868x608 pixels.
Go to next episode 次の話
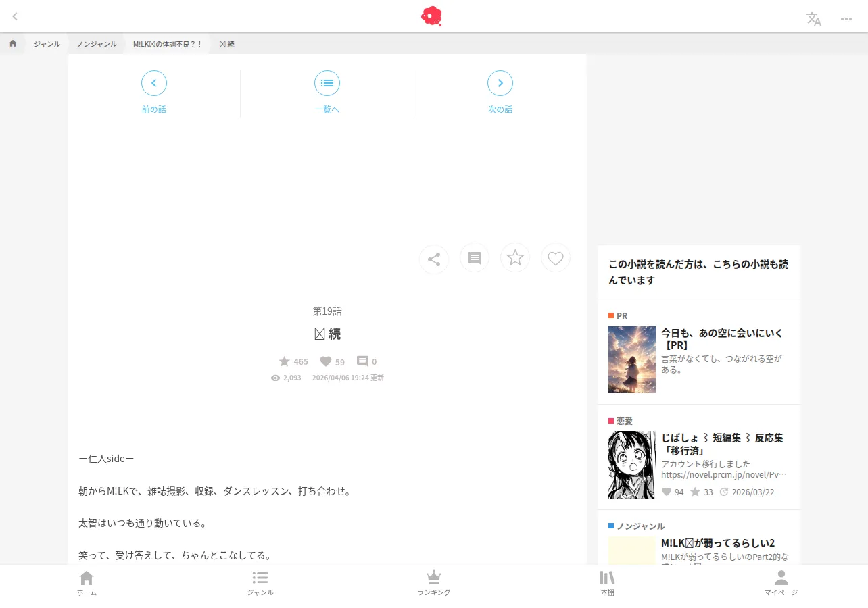500,93
